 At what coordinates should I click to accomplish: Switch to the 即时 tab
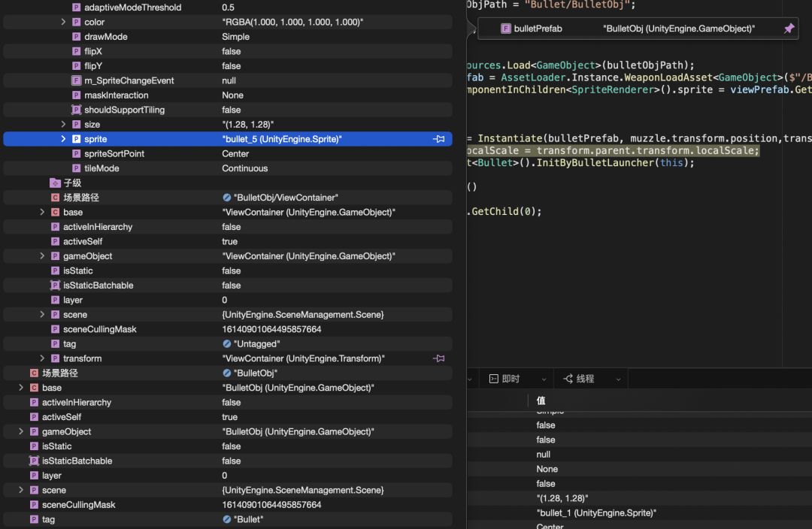(x=511, y=379)
